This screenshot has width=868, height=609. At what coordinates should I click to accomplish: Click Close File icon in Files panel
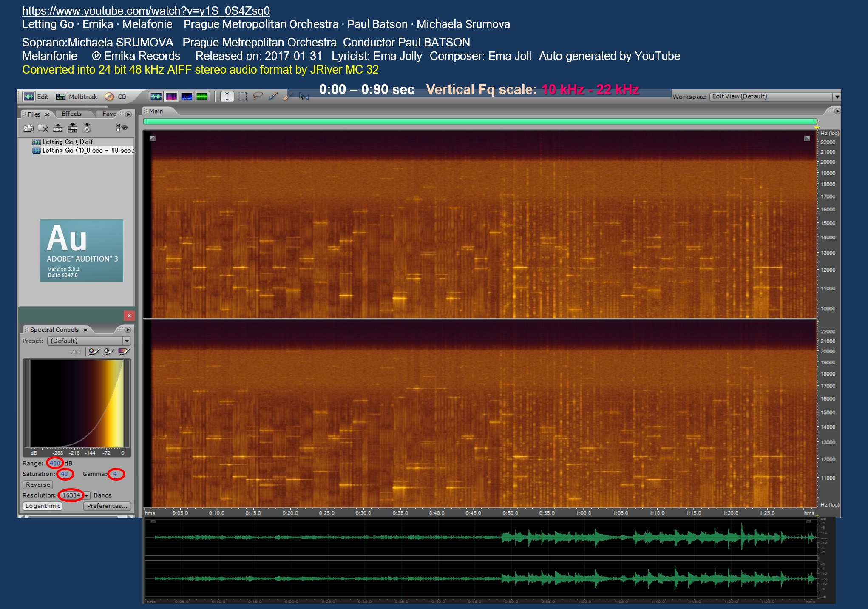[43, 128]
